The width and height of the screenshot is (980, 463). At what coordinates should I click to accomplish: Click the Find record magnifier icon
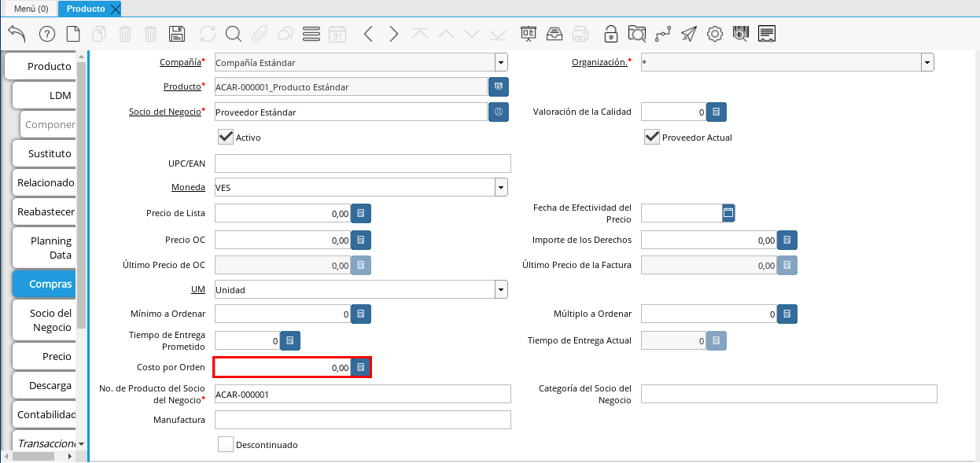(x=233, y=34)
